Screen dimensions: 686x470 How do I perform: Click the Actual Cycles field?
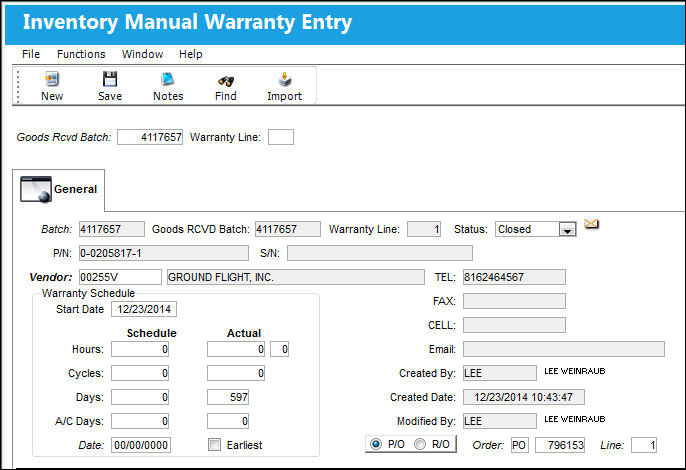pyautogui.click(x=236, y=373)
